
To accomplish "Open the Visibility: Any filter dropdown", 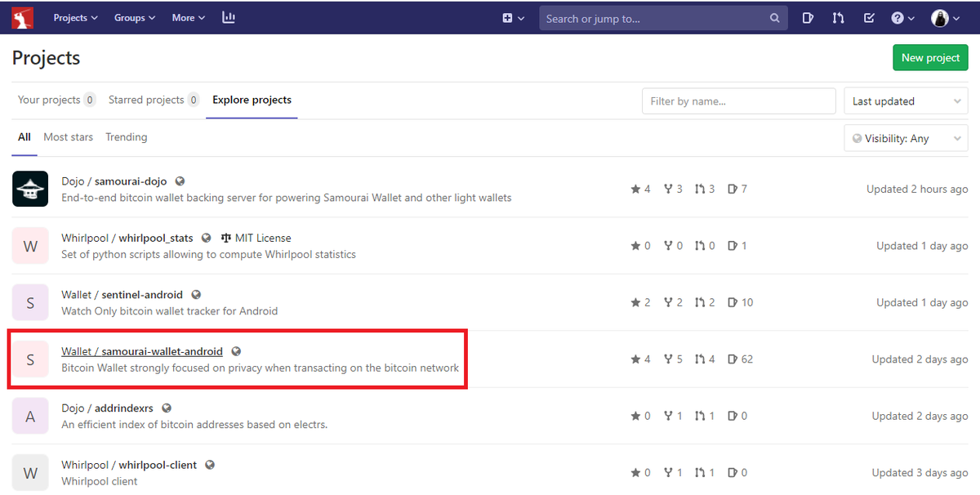I will [x=906, y=138].
